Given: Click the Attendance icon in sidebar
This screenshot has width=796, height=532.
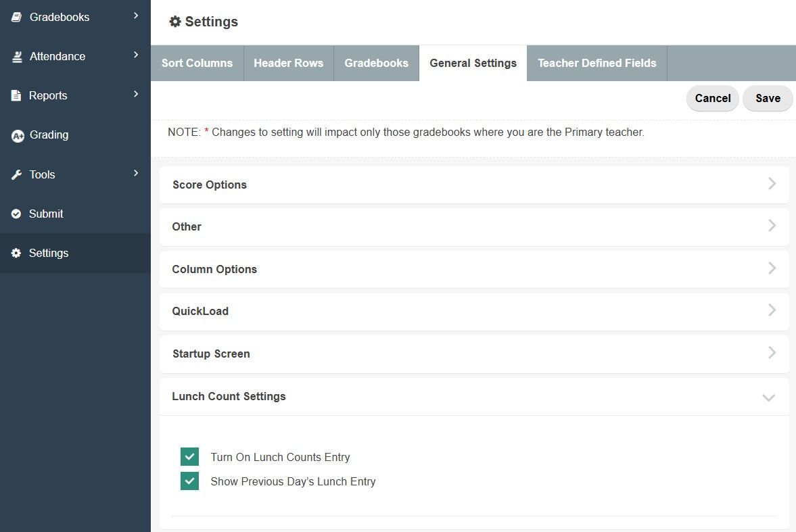Looking at the screenshot, I should [x=17, y=57].
